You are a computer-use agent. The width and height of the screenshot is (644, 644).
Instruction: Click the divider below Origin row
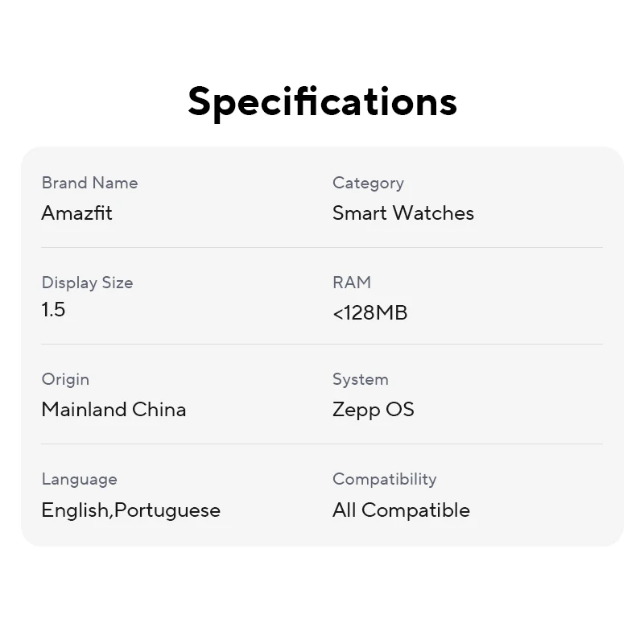coord(322,444)
